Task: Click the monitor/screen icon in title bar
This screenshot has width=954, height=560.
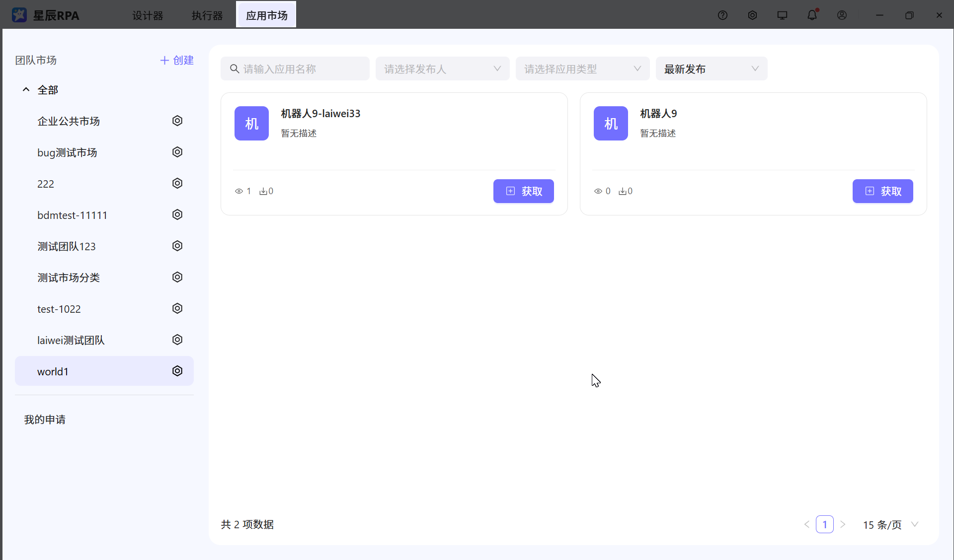Action: coord(782,15)
